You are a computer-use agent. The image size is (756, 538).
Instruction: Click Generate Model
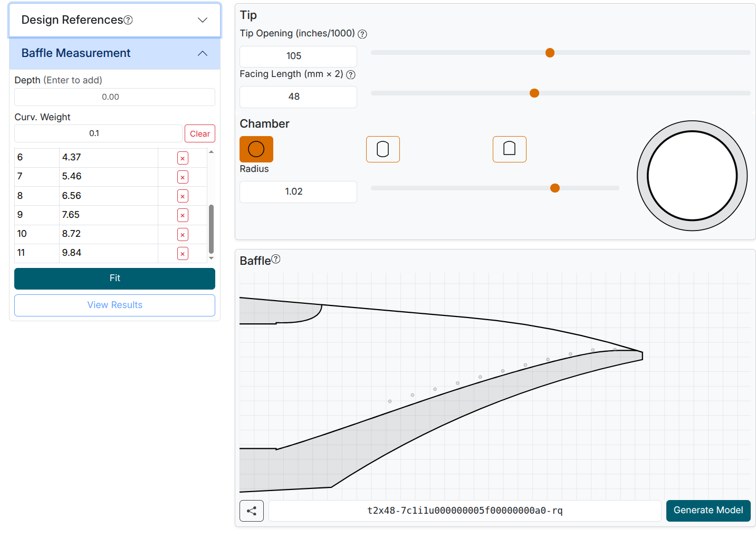708,511
